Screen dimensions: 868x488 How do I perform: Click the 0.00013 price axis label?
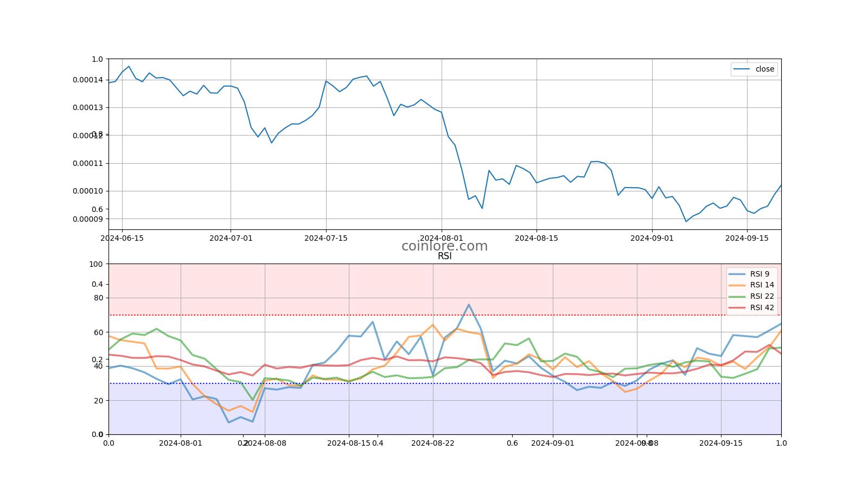point(87,107)
